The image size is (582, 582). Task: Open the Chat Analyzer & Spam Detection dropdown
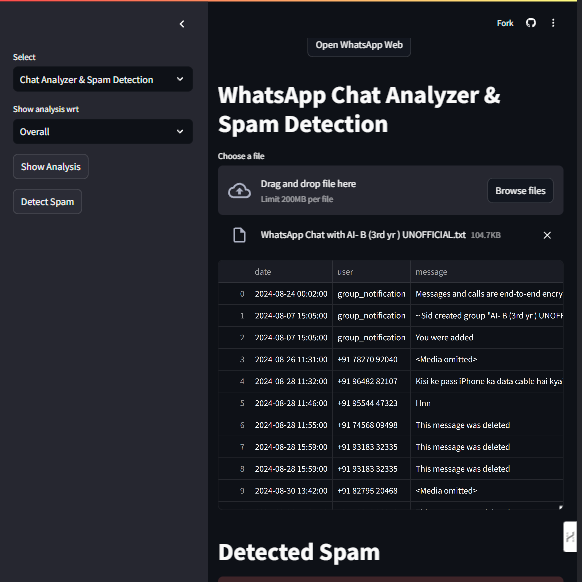point(103,79)
